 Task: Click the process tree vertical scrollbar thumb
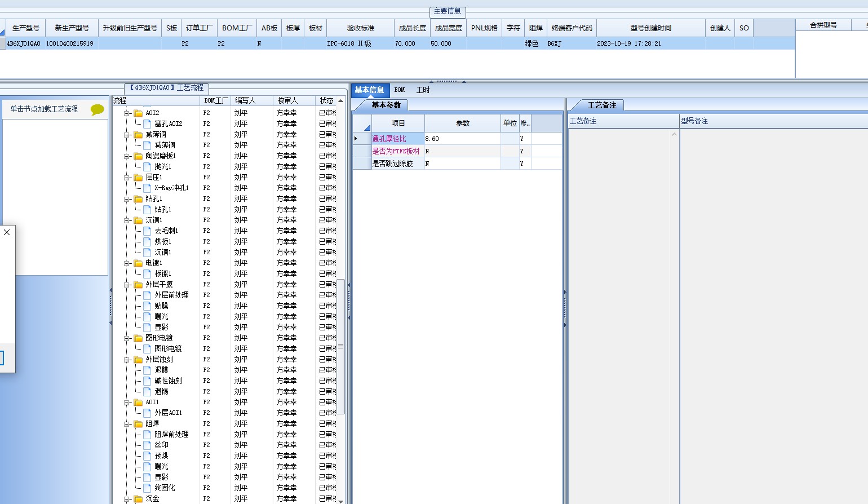340,347
